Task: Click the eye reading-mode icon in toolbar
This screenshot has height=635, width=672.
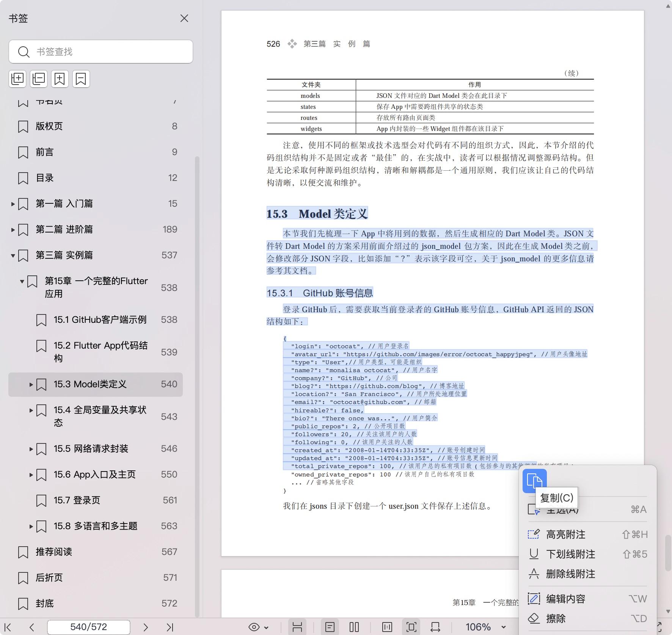Action: point(255,627)
